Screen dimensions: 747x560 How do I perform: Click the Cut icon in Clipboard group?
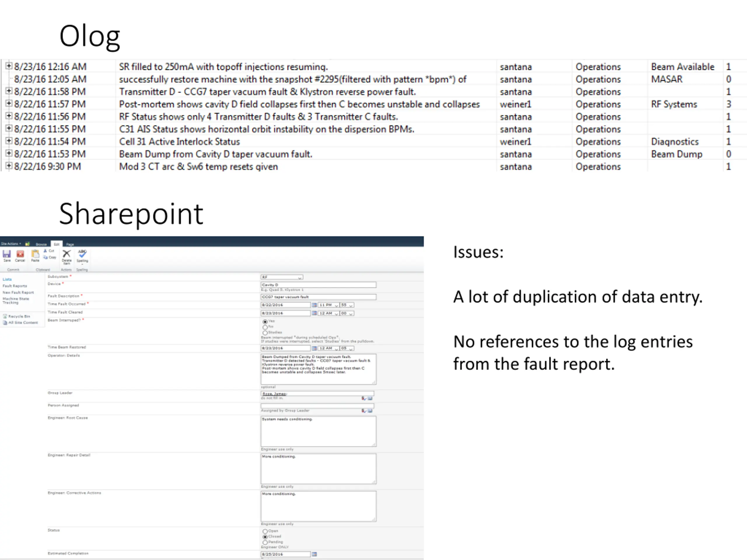(46, 251)
